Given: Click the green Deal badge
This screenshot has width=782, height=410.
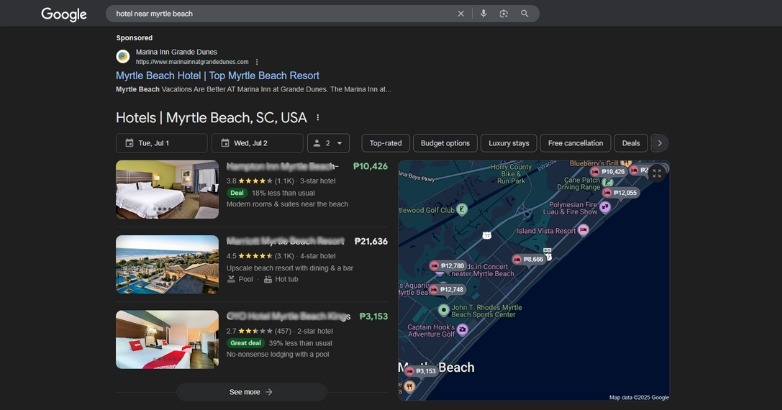Looking at the screenshot, I should coord(237,193).
